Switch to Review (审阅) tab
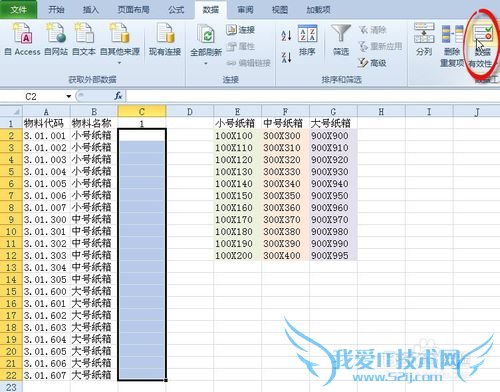The height and width of the screenshot is (392, 500). (245, 10)
